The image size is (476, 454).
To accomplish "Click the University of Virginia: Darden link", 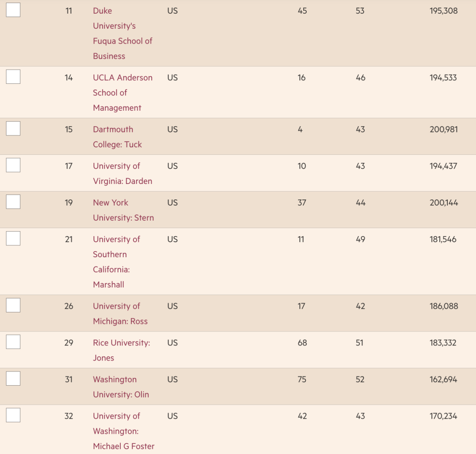I will [x=122, y=173].
